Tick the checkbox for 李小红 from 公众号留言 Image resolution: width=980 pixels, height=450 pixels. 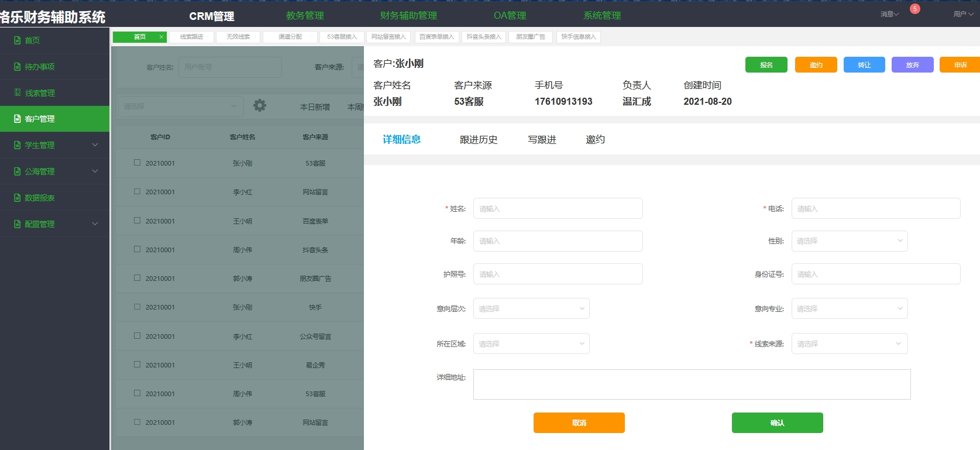coord(137,336)
